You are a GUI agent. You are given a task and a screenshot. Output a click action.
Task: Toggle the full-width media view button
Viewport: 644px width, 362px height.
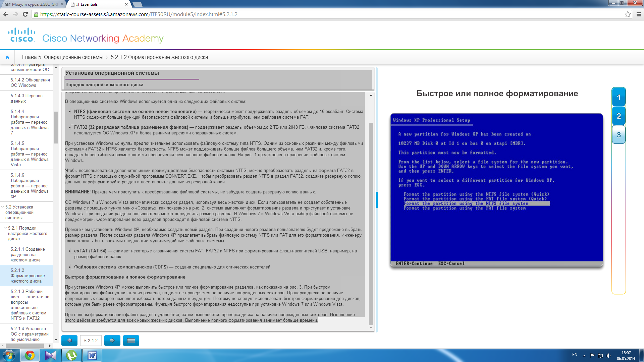(x=131, y=341)
